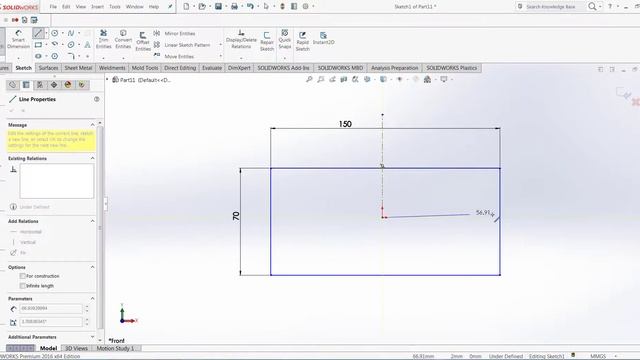The width and height of the screenshot is (640, 360).
Task: Click Linear Sketch Pattern label
Action: 187,45
